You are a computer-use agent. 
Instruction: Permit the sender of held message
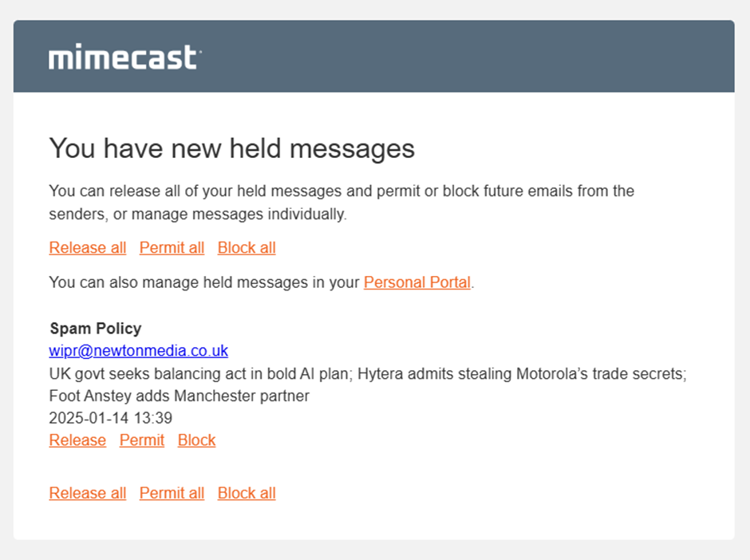coord(142,440)
